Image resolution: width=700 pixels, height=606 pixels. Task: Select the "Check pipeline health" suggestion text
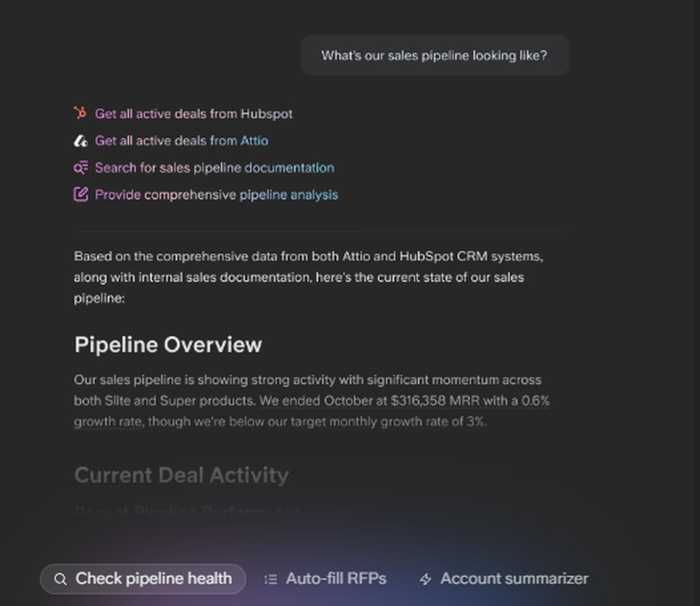(153, 579)
